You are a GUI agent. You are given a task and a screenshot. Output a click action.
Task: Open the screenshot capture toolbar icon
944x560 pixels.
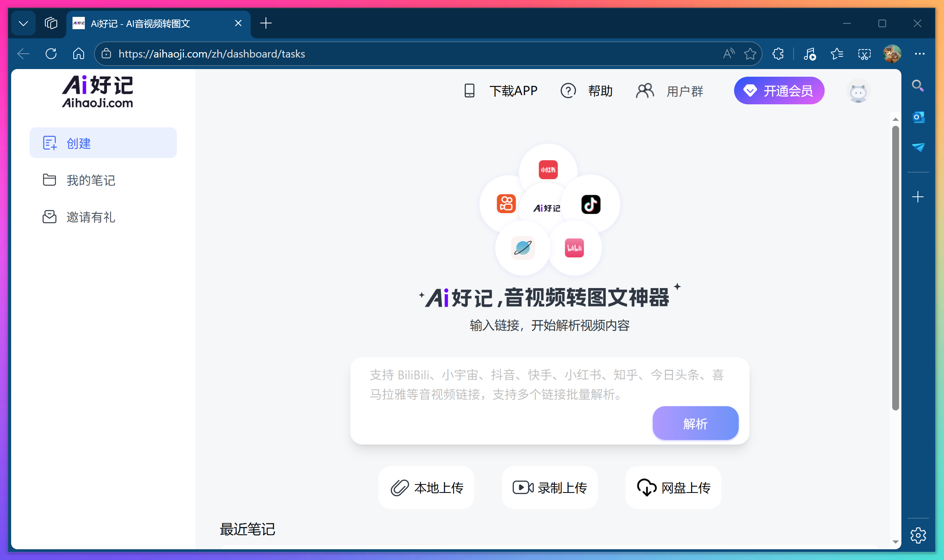click(x=865, y=54)
